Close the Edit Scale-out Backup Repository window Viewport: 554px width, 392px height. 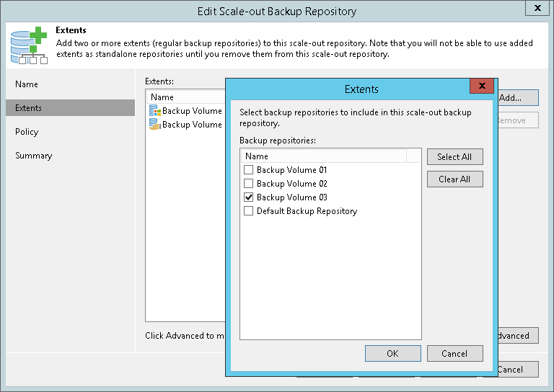(537, 9)
